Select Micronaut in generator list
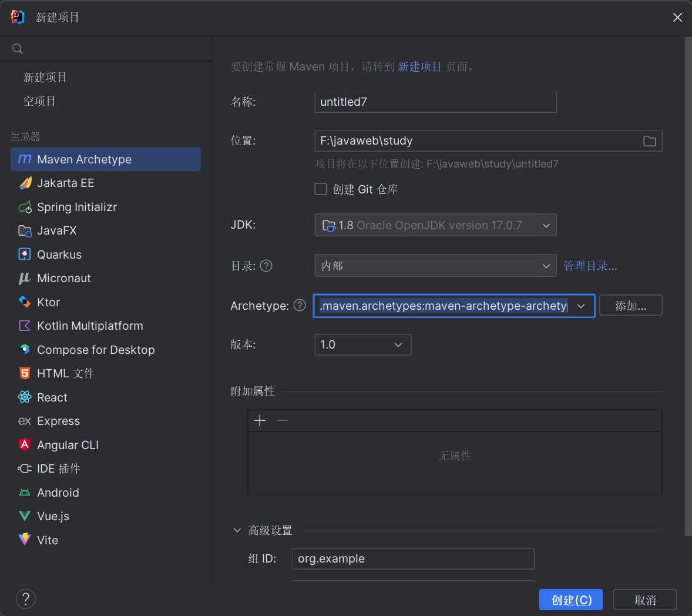692x616 pixels. click(x=106, y=278)
